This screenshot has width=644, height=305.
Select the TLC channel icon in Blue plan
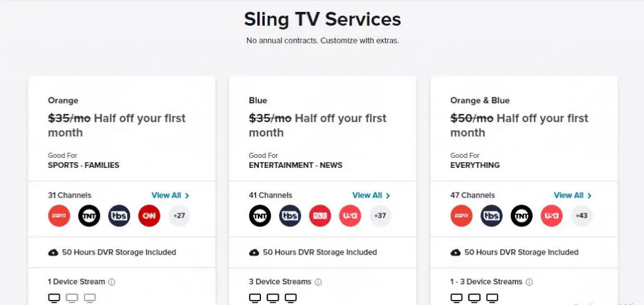tap(320, 216)
